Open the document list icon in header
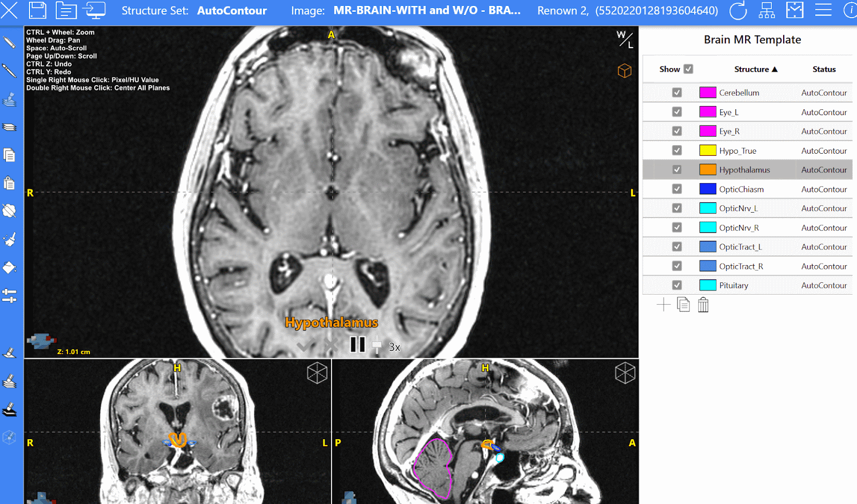Viewport: 857px width, 504px height. pos(66,10)
